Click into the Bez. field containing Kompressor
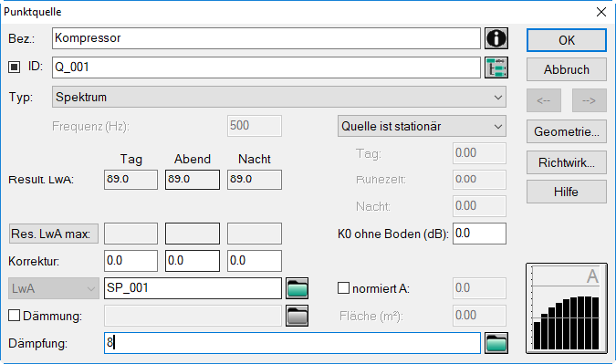This screenshot has height=364, width=616. [x=266, y=38]
